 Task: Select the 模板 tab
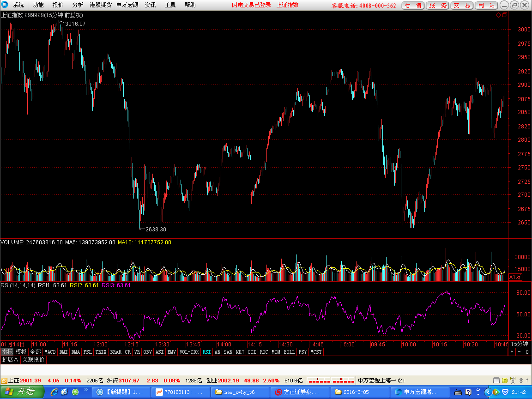click(x=21, y=352)
